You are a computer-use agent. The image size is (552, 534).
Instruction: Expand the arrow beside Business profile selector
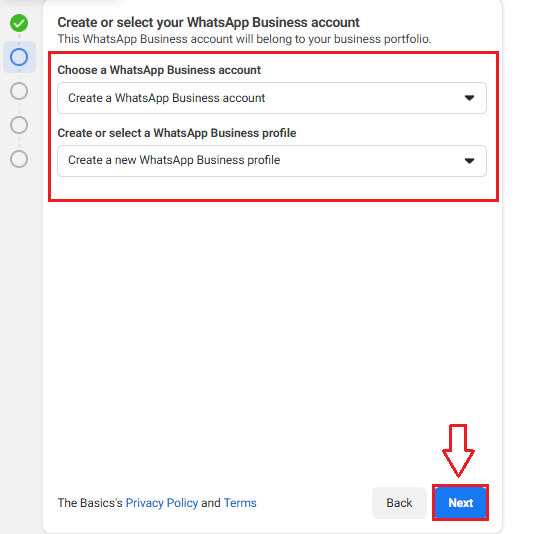point(469,161)
